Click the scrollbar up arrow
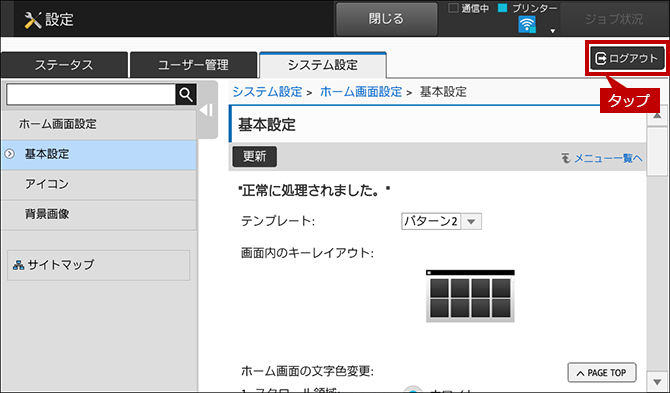The width and height of the screenshot is (670, 393). point(657,116)
